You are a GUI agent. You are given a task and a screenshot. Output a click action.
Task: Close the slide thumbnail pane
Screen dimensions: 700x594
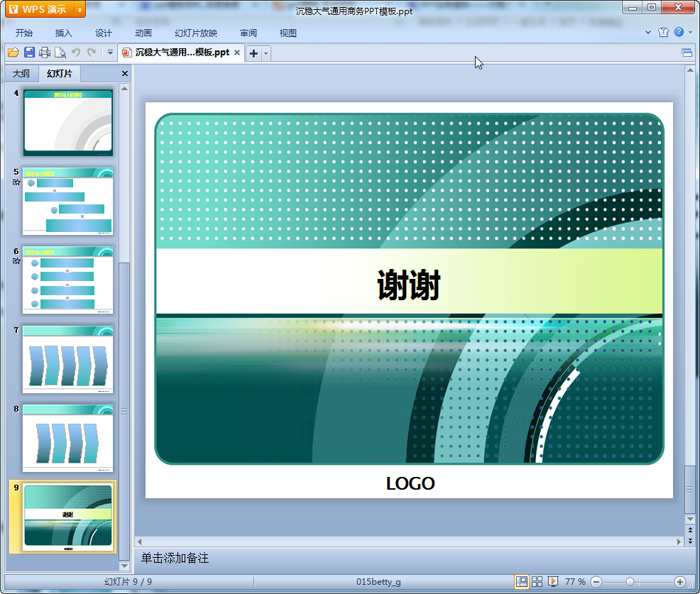click(x=125, y=74)
